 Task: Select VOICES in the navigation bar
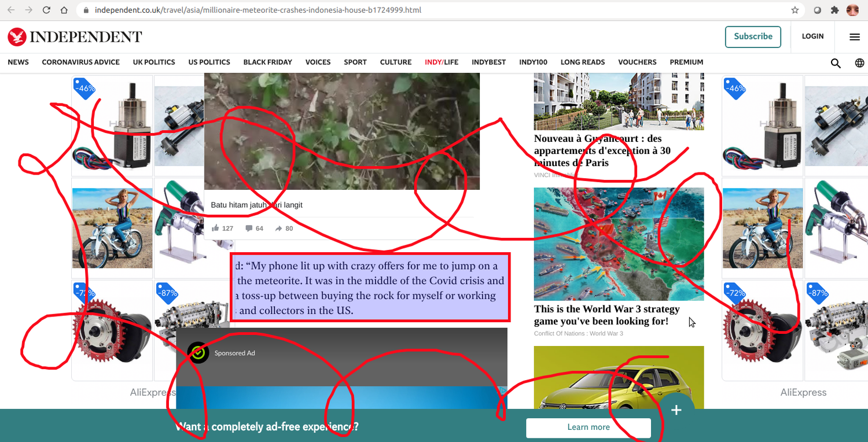[318, 62]
